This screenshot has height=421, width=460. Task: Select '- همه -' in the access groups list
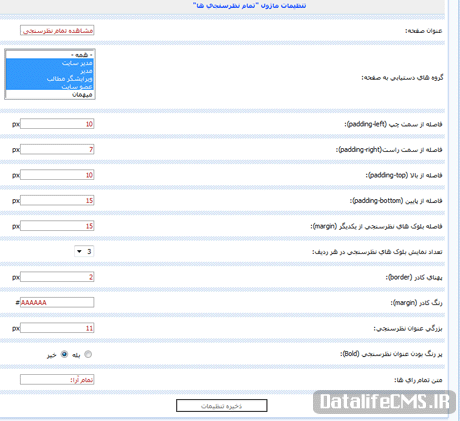(49, 55)
